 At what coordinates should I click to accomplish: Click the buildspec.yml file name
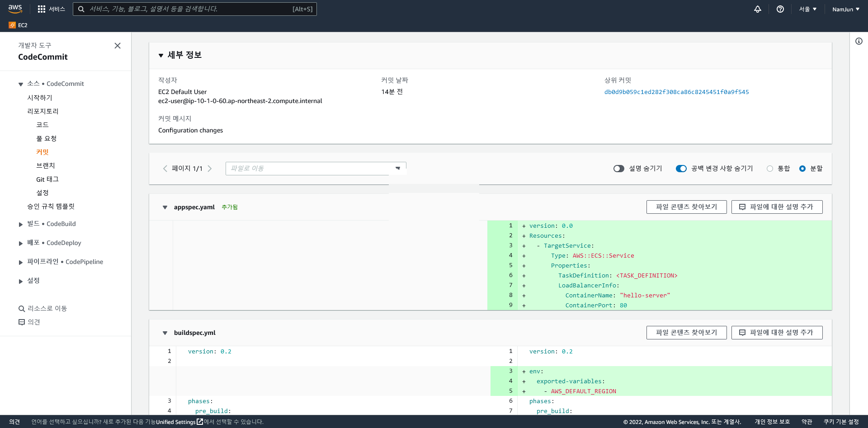[195, 333]
